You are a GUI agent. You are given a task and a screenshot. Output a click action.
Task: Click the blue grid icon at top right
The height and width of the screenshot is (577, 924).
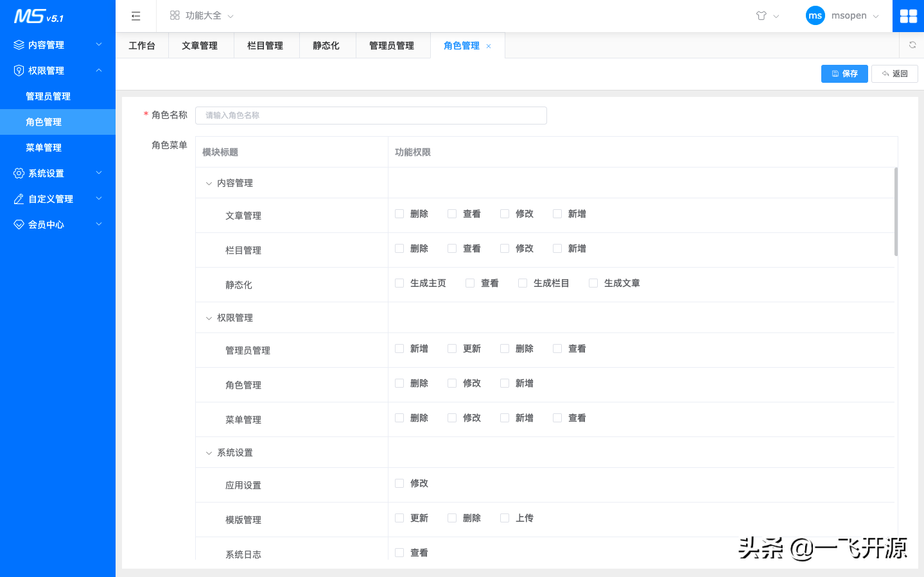(908, 15)
